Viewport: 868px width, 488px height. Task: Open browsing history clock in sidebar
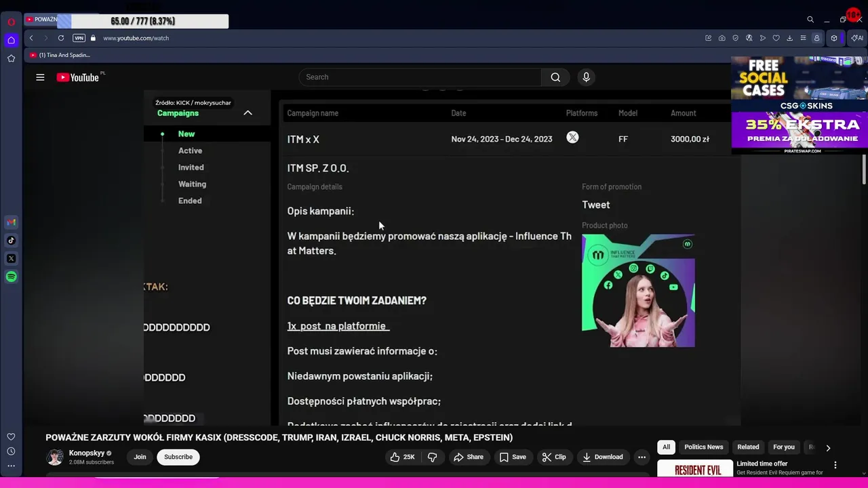(11, 451)
